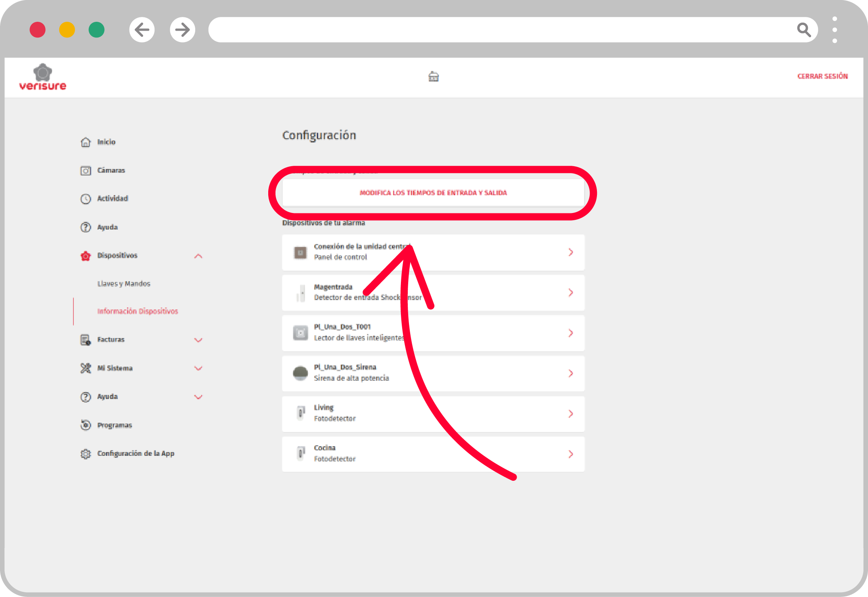Screen dimensions: 868x597
Task: Click the Cerrar Sesión link
Action: (822, 76)
